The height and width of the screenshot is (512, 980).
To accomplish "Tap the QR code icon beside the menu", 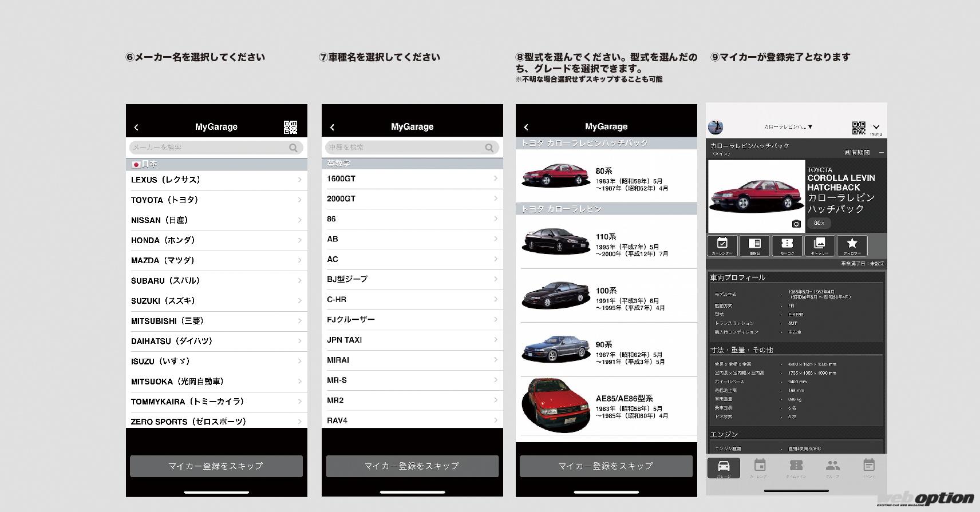I will coord(858,128).
